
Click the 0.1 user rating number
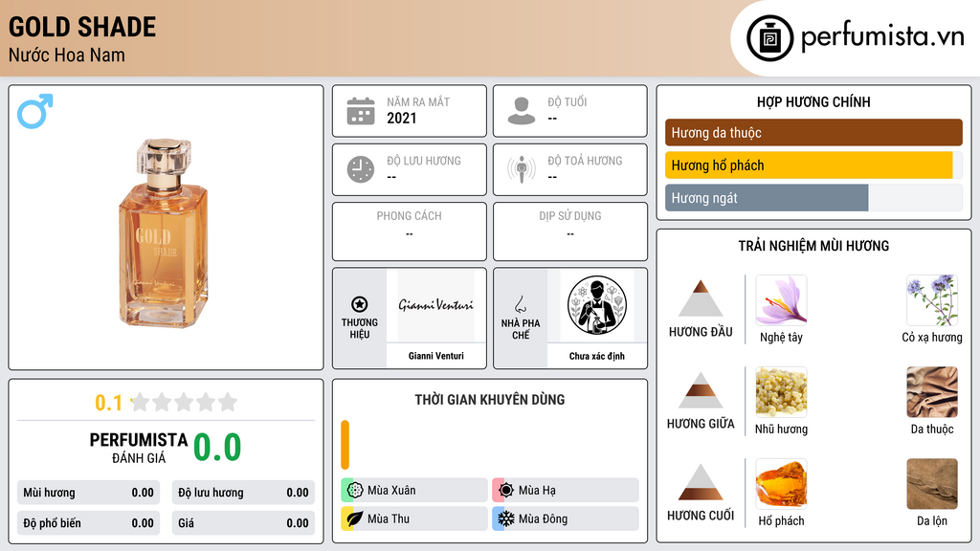108,403
